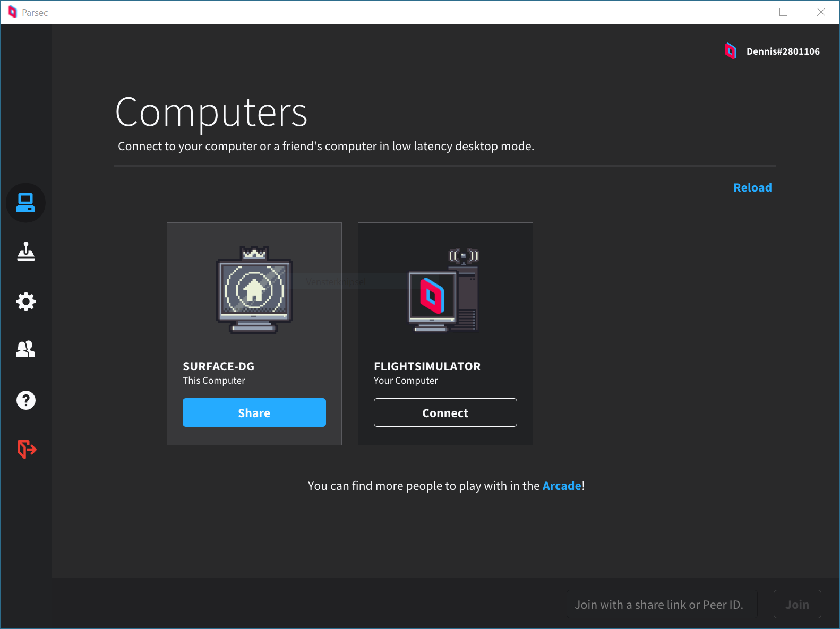Open Help via the question mark icon
840x629 pixels.
[x=25, y=400]
